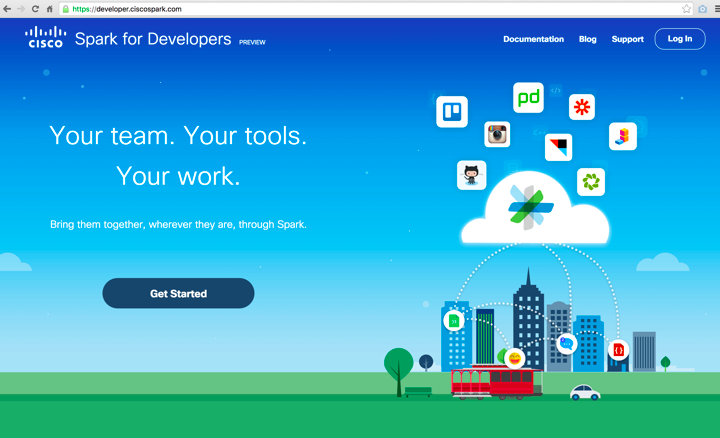The height and width of the screenshot is (438, 720).
Task: Click the white car illustration
Action: [x=585, y=393]
